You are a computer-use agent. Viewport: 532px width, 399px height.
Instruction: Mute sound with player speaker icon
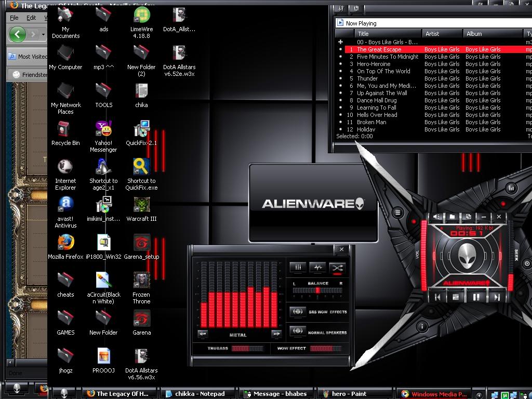[x=436, y=217]
